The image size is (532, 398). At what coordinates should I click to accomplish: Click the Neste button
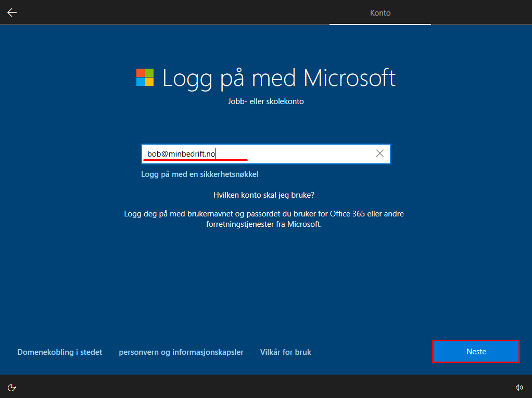[476, 352]
